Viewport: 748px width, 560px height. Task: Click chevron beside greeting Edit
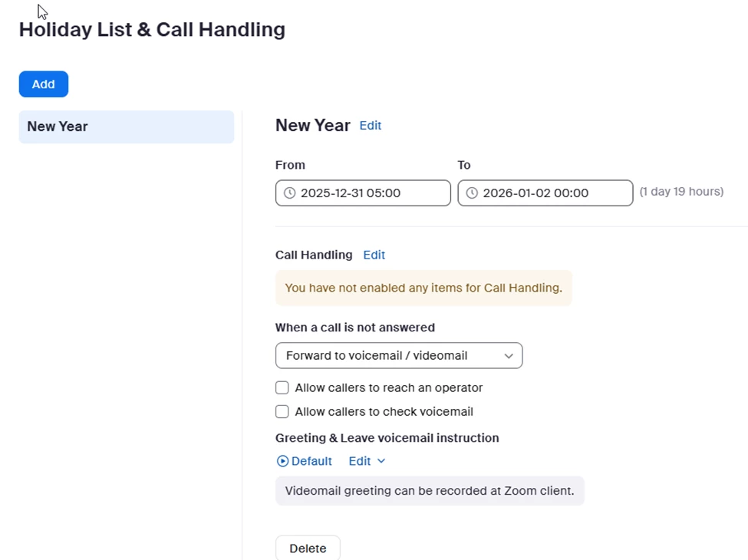click(x=381, y=461)
